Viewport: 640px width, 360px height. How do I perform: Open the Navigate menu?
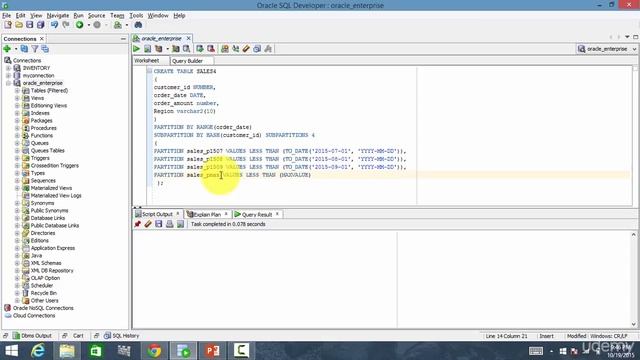[58, 16]
